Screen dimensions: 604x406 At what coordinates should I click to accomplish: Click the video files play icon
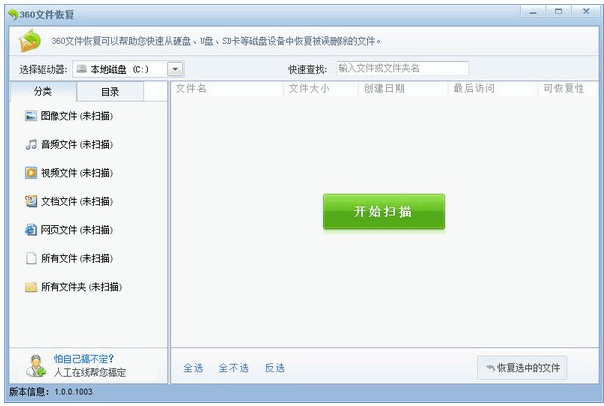(x=31, y=173)
